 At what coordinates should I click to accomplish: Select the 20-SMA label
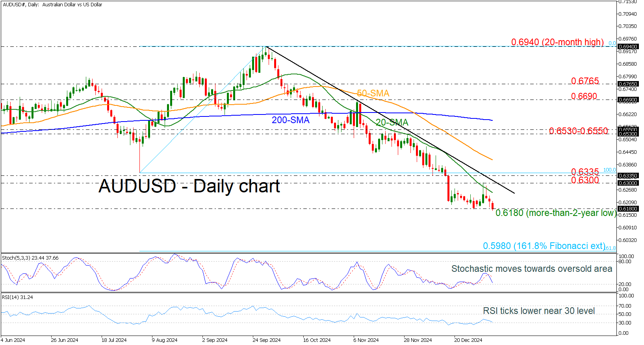click(x=392, y=122)
